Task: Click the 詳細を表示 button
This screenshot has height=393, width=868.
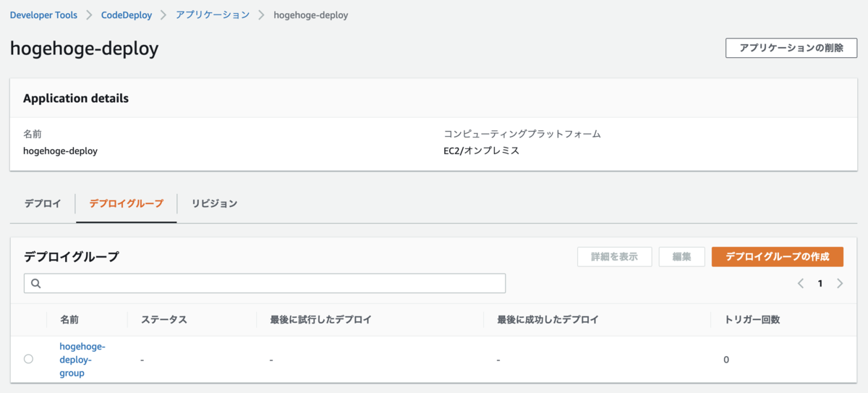Action: (615, 257)
